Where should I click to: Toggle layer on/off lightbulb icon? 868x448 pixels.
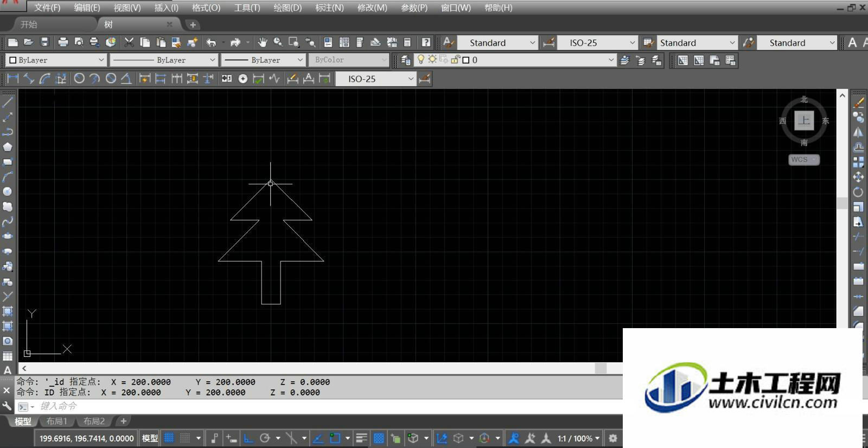[x=420, y=60]
